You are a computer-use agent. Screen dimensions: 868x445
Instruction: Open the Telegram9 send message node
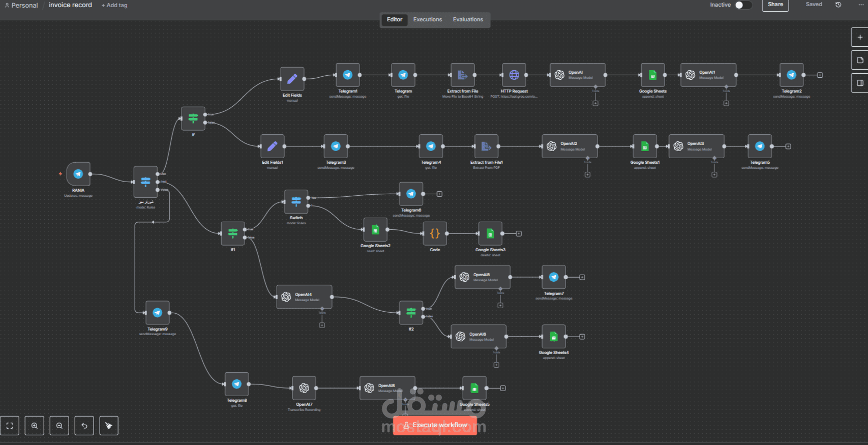(158, 313)
